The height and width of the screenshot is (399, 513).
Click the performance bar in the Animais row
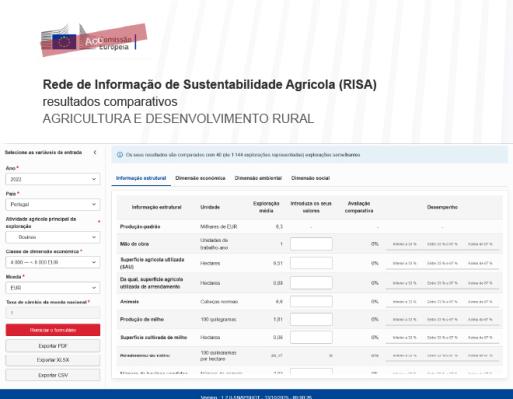coord(442,302)
